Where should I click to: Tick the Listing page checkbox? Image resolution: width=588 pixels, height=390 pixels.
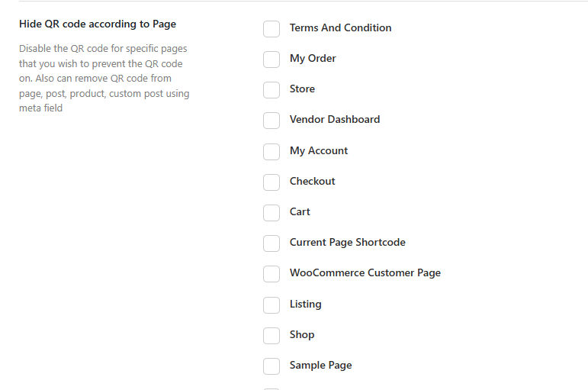[x=272, y=305]
